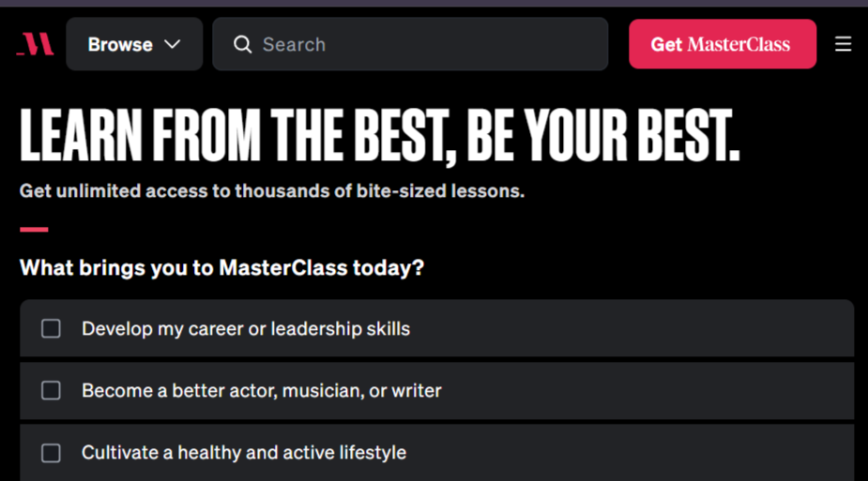Click the purple strip above the header
The width and height of the screenshot is (868, 481).
click(x=434, y=3)
